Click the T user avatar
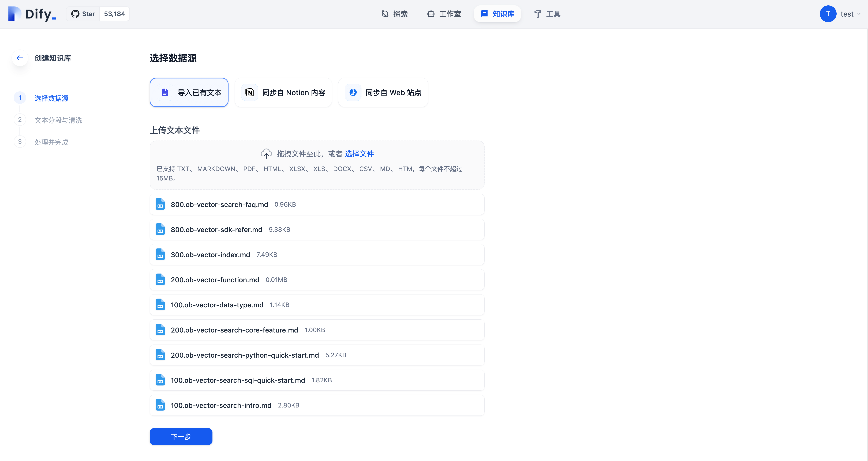 [828, 14]
